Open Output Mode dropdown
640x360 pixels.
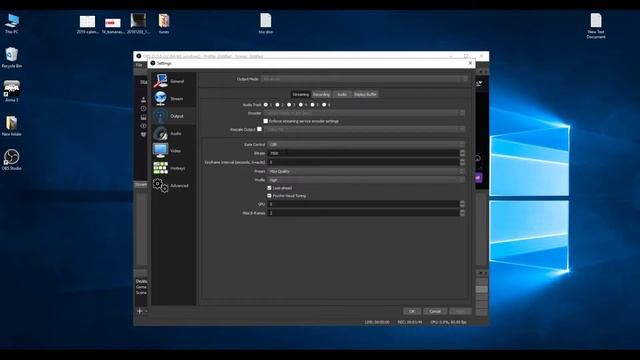point(364,79)
